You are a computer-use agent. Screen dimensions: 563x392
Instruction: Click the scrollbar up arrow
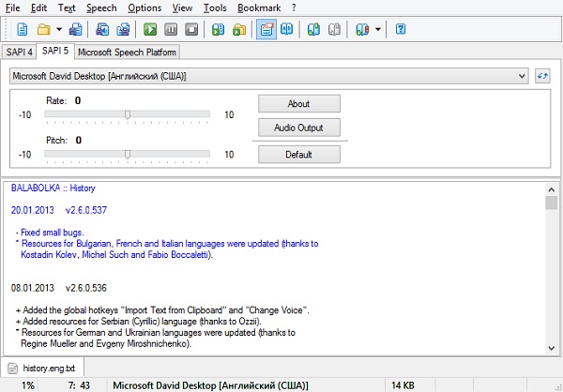click(x=551, y=189)
